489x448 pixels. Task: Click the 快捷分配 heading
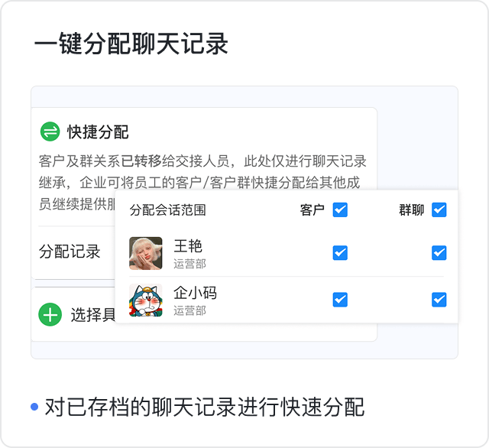[98, 131]
